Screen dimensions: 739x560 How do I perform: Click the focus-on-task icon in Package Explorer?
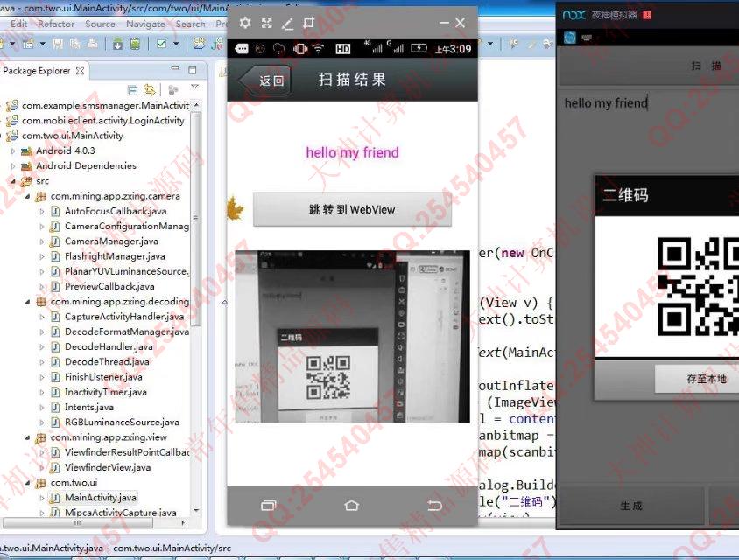pyautogui.click(x=173, y=89)
